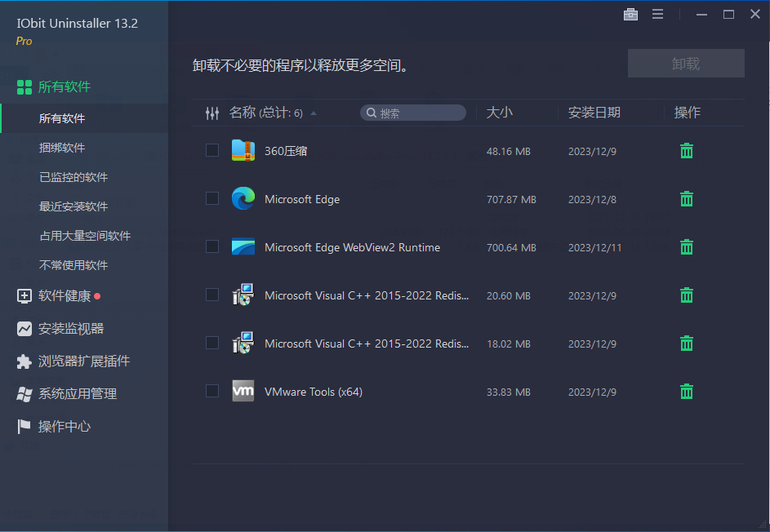
Task: Click the Microsoft Edge app icon
Action: (x=243, y=198)
